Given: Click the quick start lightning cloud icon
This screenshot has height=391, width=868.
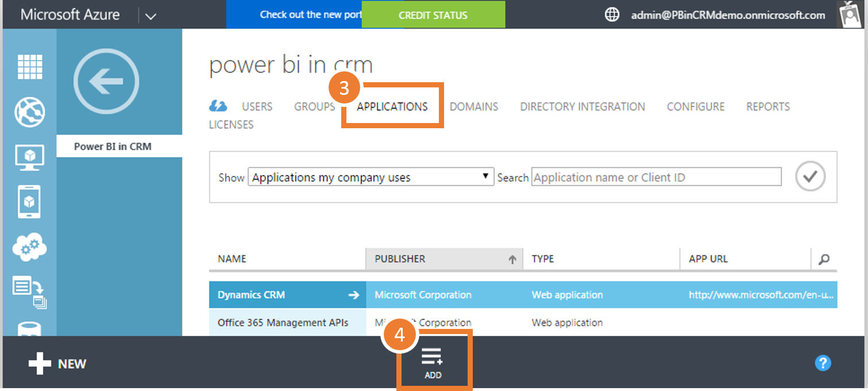Looking at the screenshot, I should [x=218, y=106].
